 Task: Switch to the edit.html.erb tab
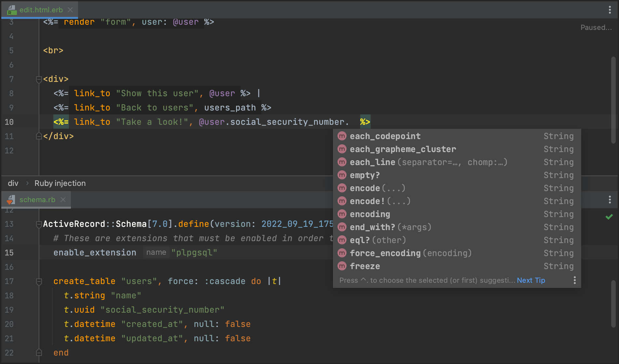point(41,10)
